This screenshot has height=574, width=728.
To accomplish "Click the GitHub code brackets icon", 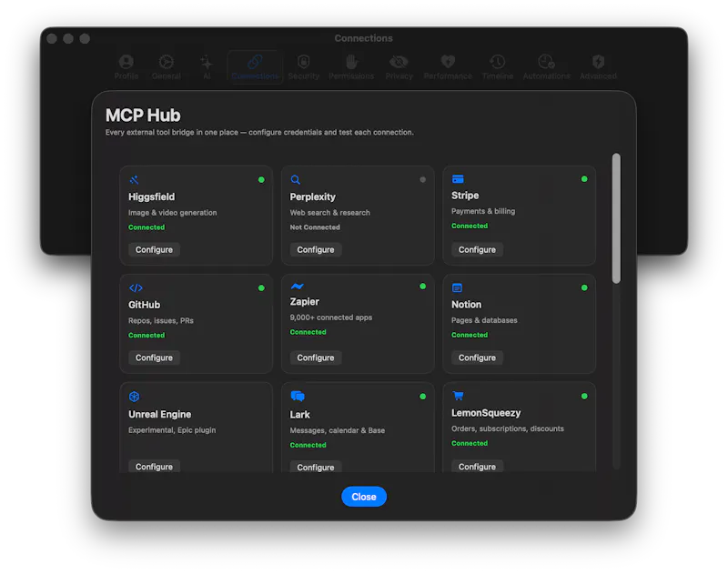I will pos(136,288).
